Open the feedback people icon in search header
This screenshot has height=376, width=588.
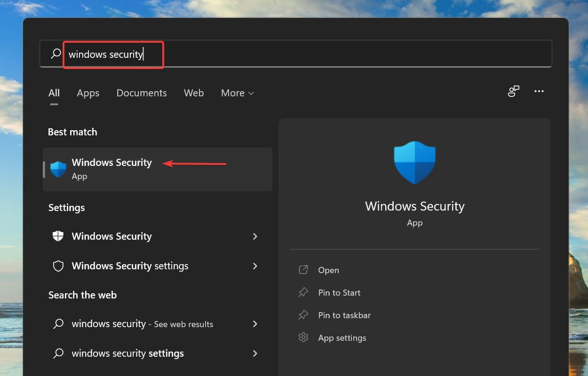click(514, 91)
